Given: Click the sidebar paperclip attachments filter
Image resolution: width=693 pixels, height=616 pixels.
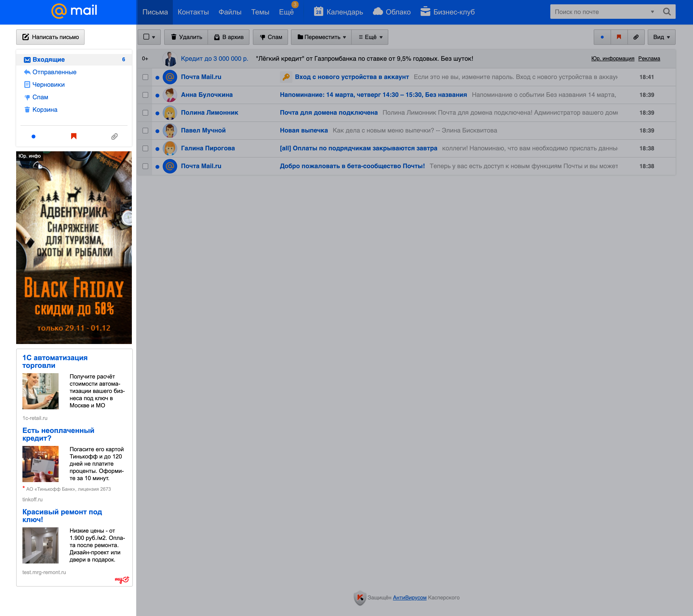Looking at the screenshot, I should (114, 136).
